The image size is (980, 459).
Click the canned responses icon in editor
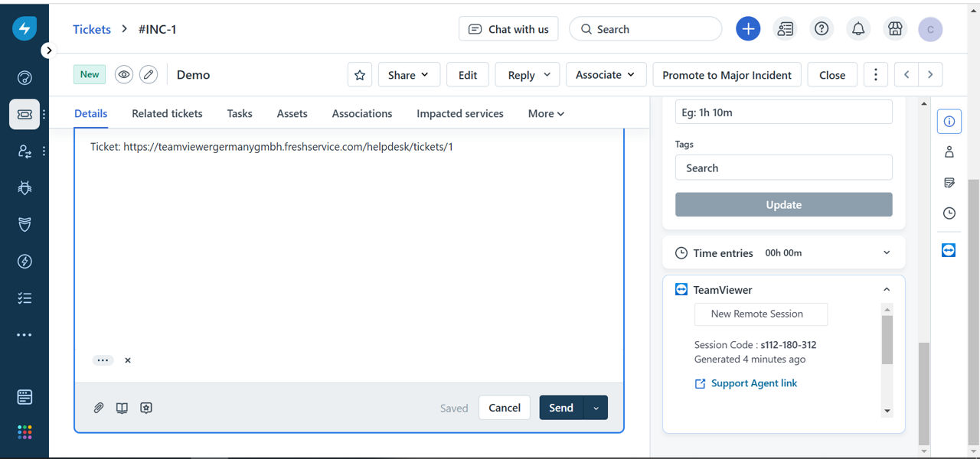pos(146,408)
